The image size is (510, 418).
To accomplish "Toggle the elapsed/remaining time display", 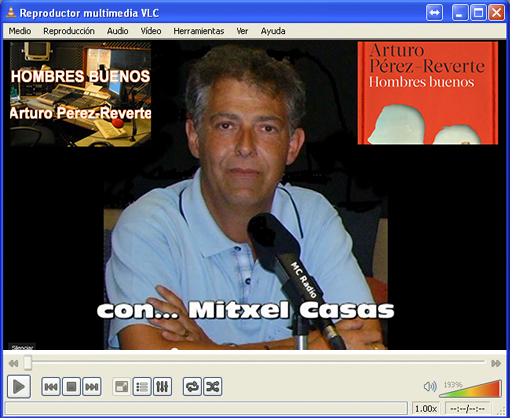I will tap(467, 408).
